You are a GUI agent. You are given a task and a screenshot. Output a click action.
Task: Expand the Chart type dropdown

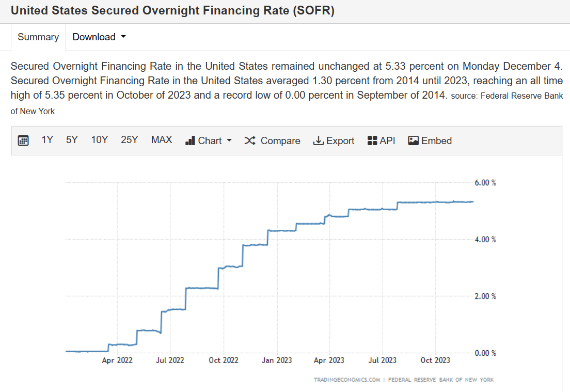[208, 140]
